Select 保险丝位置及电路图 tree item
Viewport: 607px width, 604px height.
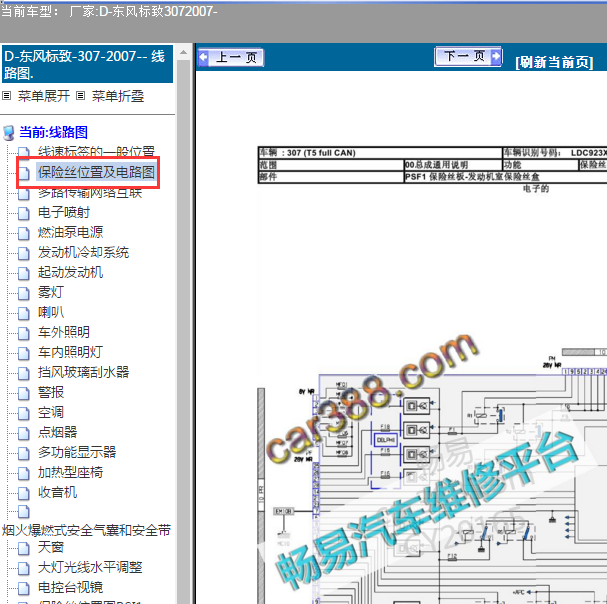(x=96, y=172)
